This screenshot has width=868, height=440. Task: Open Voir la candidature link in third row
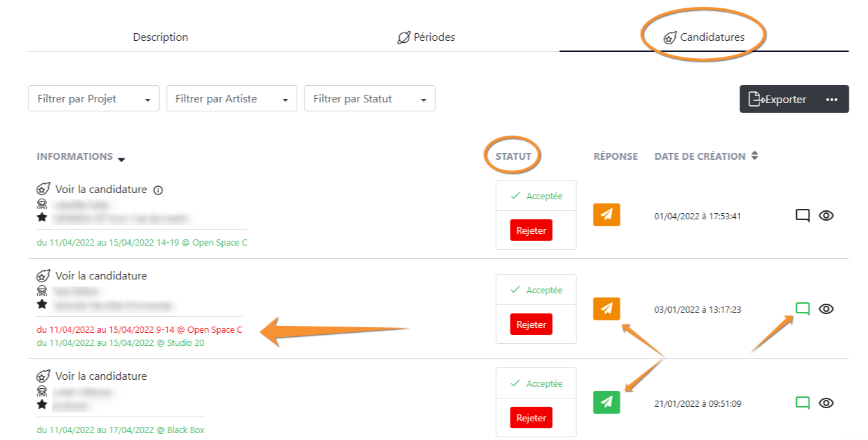[x=101, y=376]
